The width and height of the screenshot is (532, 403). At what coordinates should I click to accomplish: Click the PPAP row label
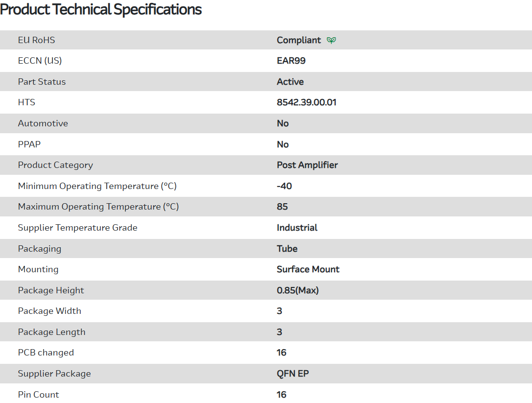pos(29,144)
